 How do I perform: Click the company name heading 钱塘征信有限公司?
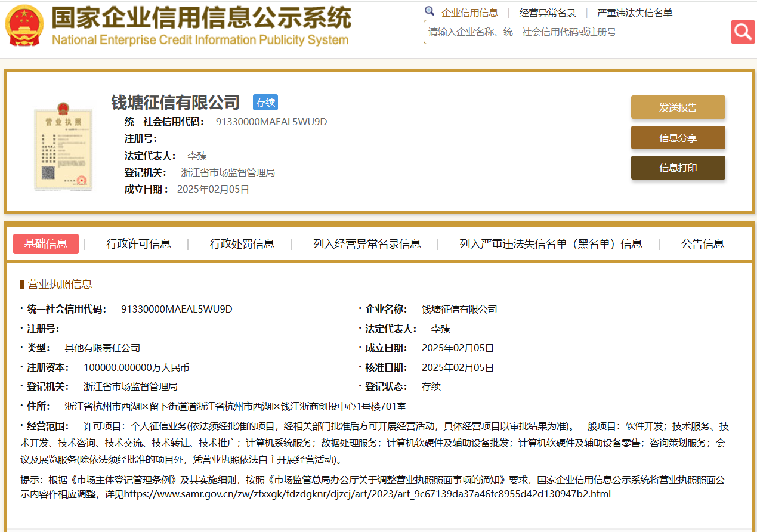click(x=175, y=103)
